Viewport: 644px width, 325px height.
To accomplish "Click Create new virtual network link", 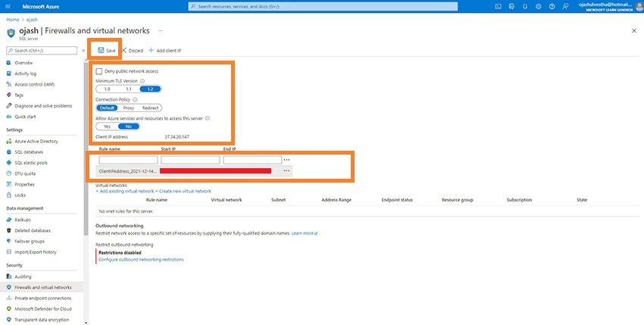I will (x=183, y=191).
